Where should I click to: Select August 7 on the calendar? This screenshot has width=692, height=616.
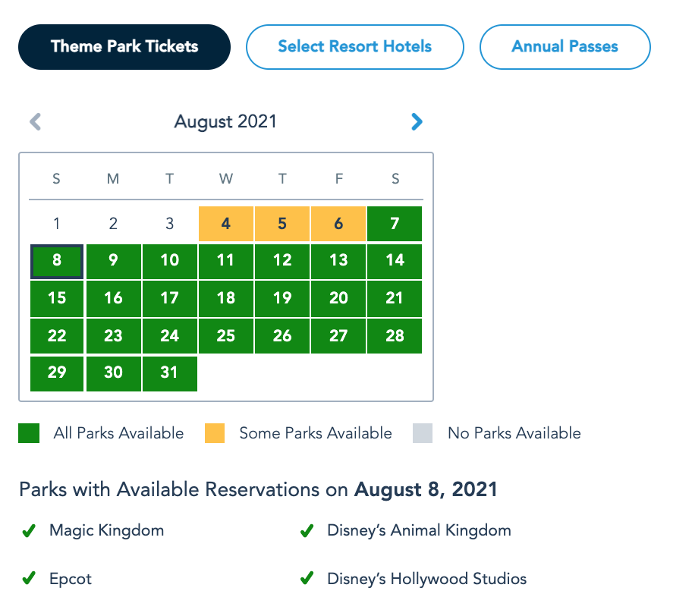pos(395,224)
